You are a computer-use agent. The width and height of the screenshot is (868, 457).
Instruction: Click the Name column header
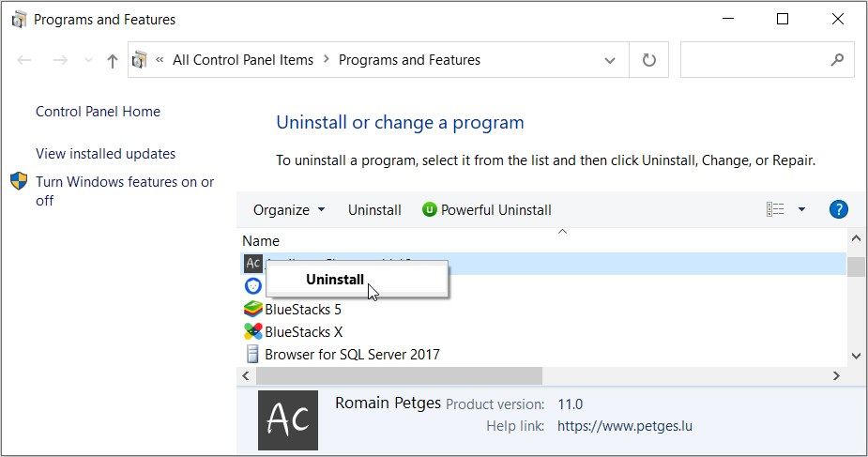261,241
